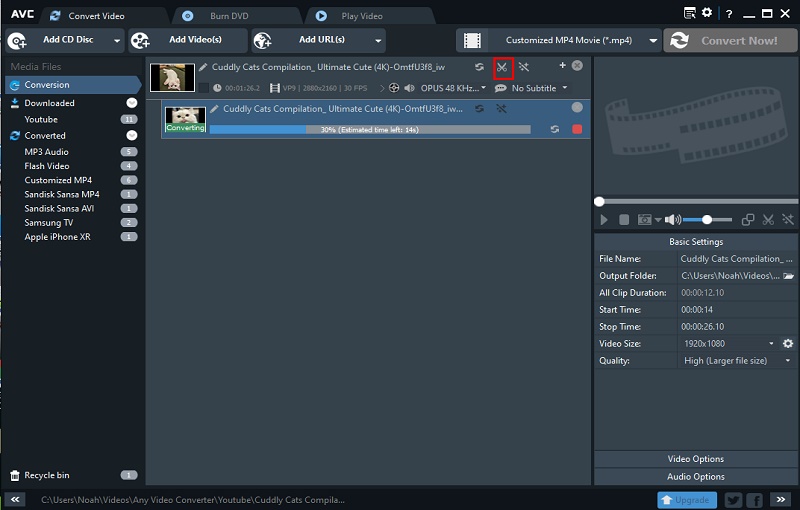Open the magic wand effects on first video
Viewport: 800px width, 510px height.
tap(523, 67)
